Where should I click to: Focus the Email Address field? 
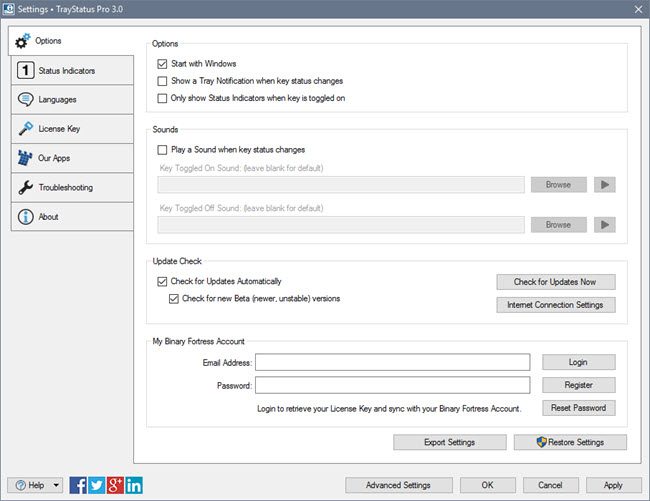pos(393,362)
